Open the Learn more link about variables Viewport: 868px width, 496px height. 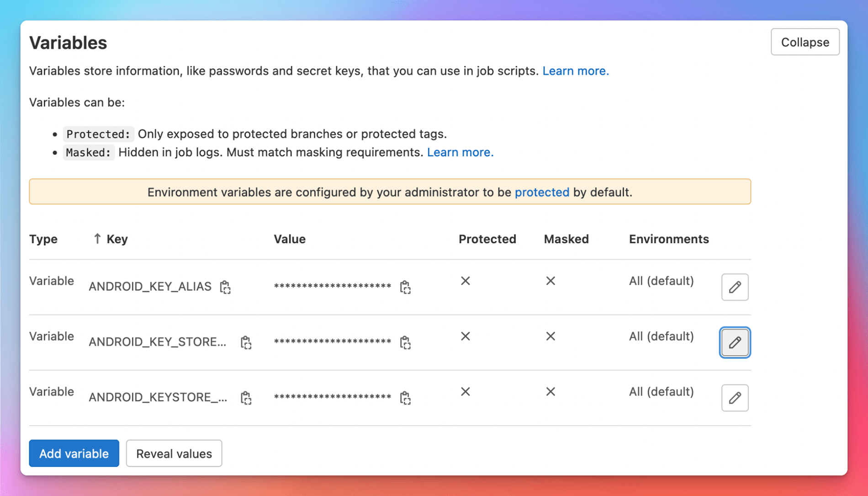tap(575, 71)
